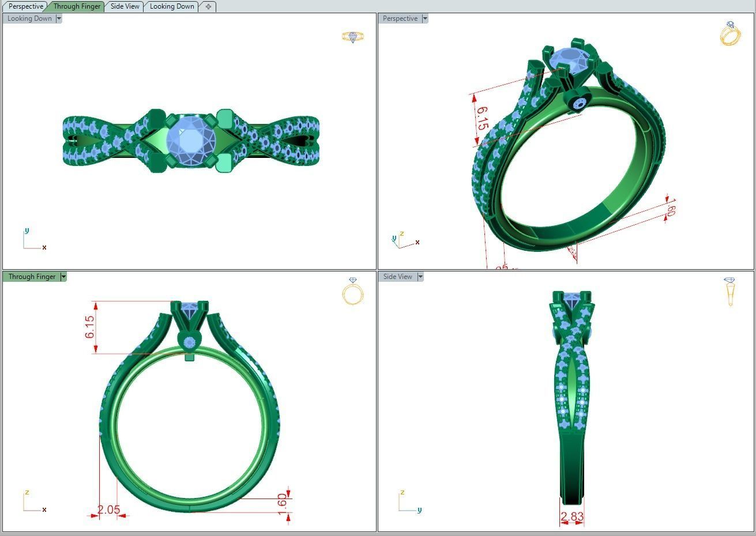Image resolution: width=756 pixels, height=536 pixels.
Task: Click the Perspective viewport title label
Action: 400,18
